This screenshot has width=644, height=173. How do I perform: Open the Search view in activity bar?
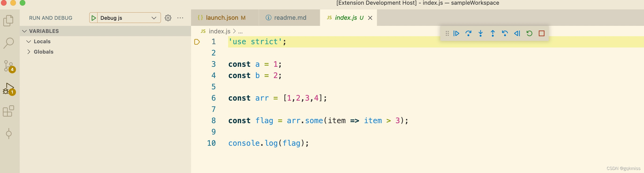click(x=8, y=43)
